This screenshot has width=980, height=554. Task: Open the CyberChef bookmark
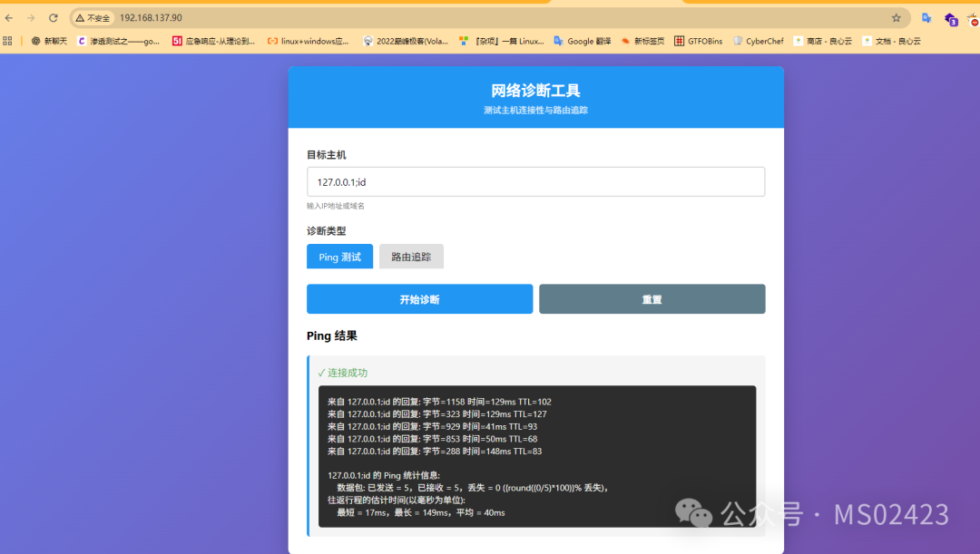coord(758,41)
